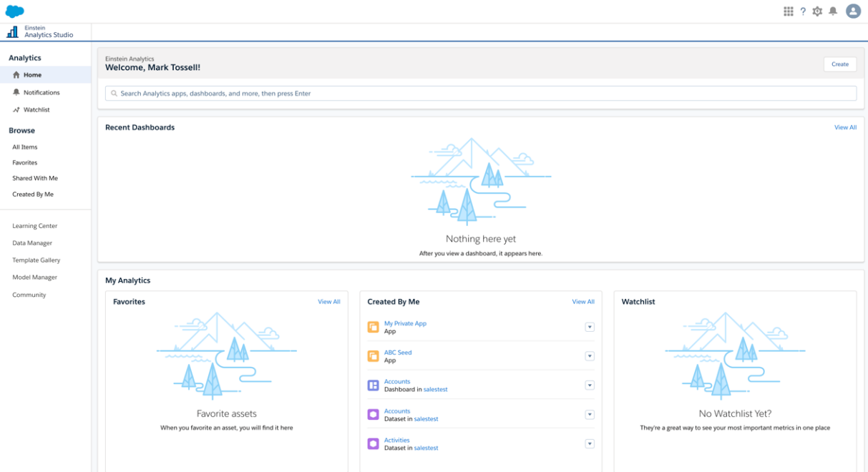Expand the Accounts dashboard actions dropdown
The width and height of the screenshot is (868, 472).
pos(590,385)
